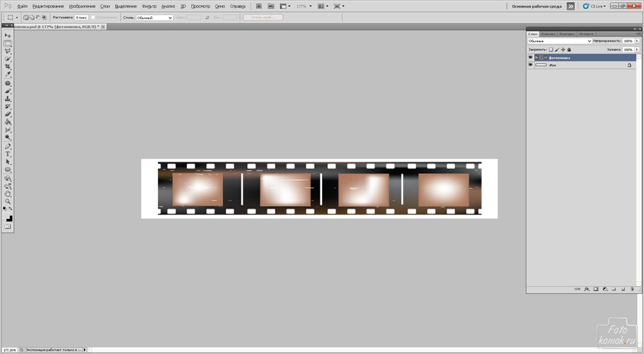Screen dimensions: 644x354
Task: Hide the фотопленка layer with eye icon
Action: tap(530, 57)
